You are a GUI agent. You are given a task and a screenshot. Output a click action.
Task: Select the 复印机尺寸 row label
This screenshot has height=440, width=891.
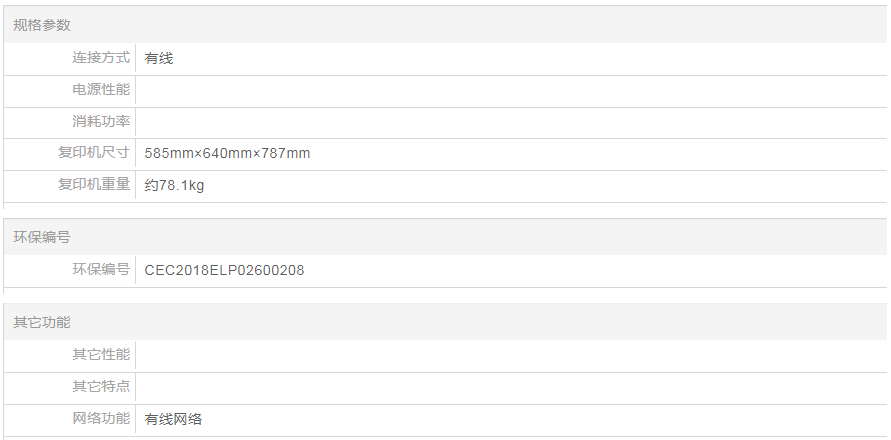[x=93, y=153]
